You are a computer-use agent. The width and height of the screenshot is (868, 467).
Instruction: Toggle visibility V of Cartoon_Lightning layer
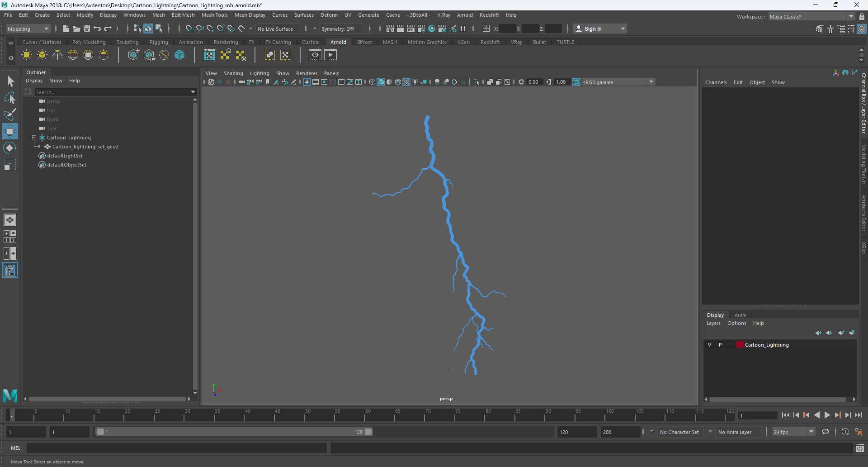pos(710,345)
